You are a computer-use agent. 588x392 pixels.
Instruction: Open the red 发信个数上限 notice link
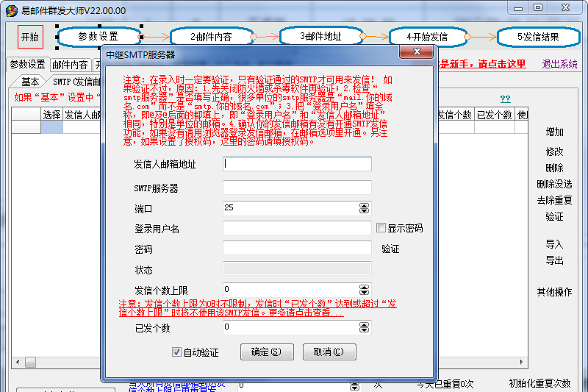tap(258, 308)
